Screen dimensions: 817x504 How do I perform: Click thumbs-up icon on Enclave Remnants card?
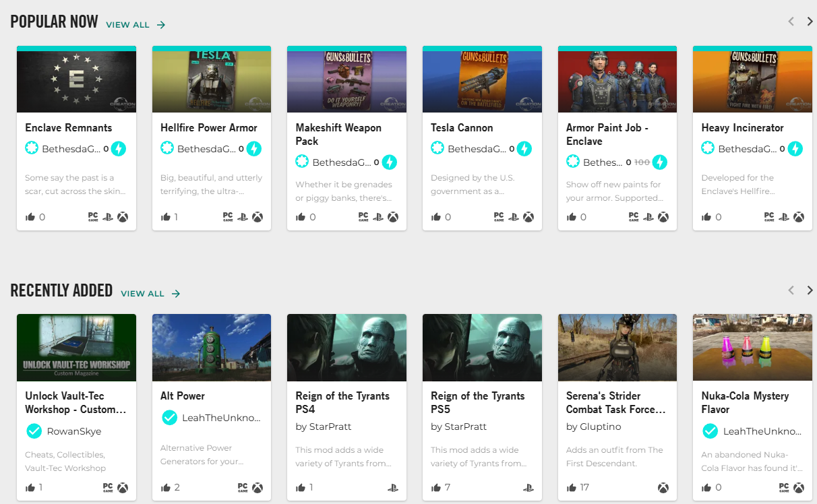click(30, 217)
